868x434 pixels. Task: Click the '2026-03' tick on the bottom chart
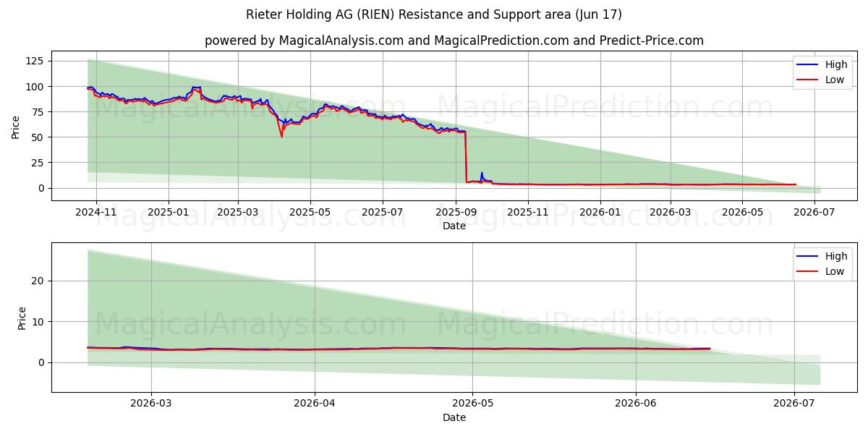(x=151, y=404)
